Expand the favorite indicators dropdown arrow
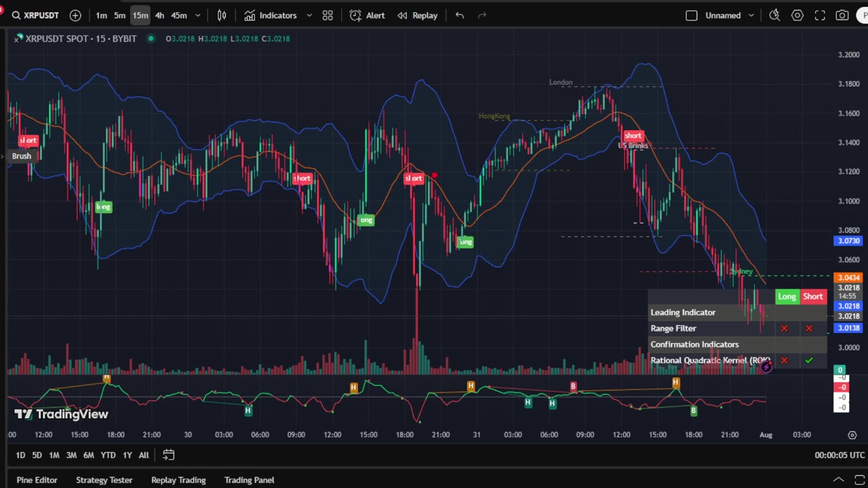The height and width of the screenshot is (488, 868). coord(309,15)
